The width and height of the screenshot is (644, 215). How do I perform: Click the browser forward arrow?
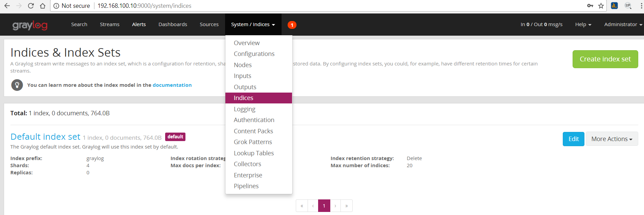(x=19, y=6)
